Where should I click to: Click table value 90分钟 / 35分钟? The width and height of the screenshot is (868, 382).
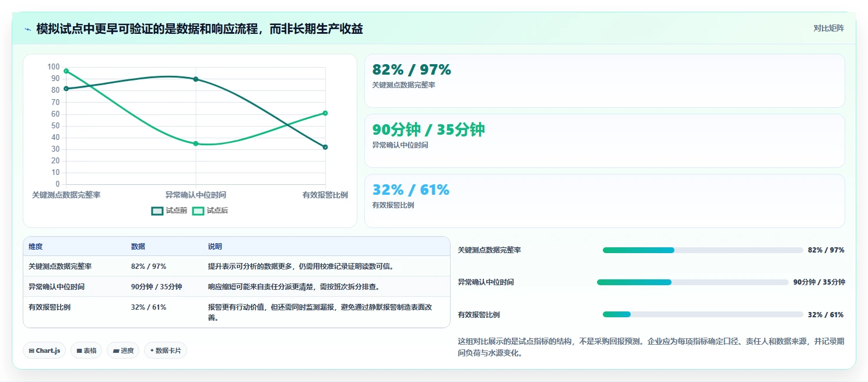click(x=157, y=287)
